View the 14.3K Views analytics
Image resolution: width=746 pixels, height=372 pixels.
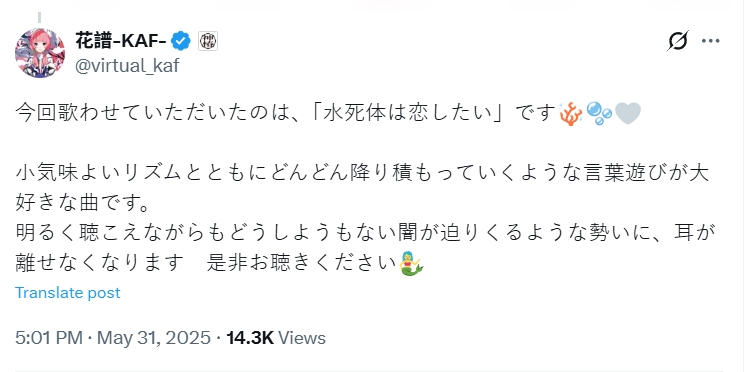click(276, 338)
